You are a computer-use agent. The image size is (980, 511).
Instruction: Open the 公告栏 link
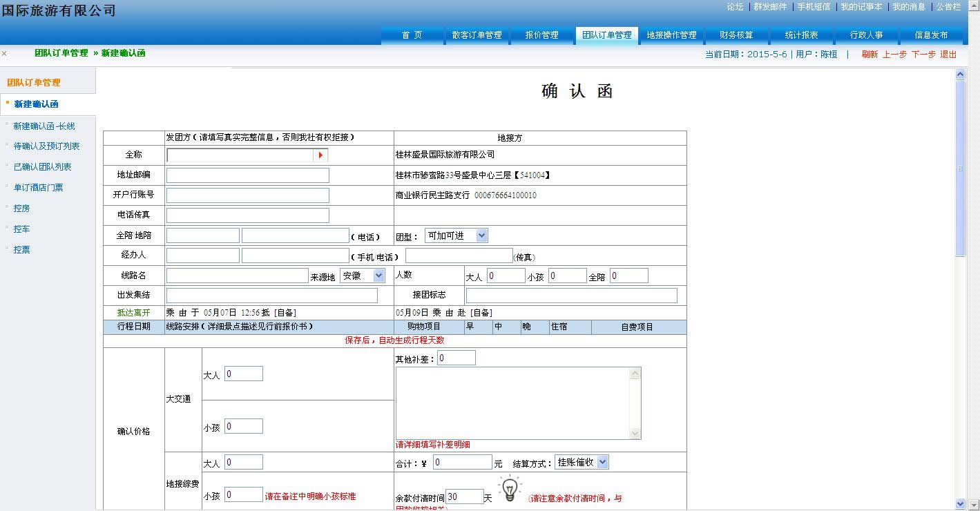tap(948, 7)
